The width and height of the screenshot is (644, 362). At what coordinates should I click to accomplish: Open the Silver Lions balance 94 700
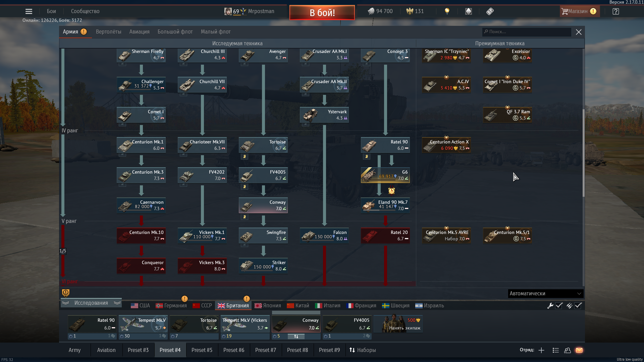[x=380, y=11]
